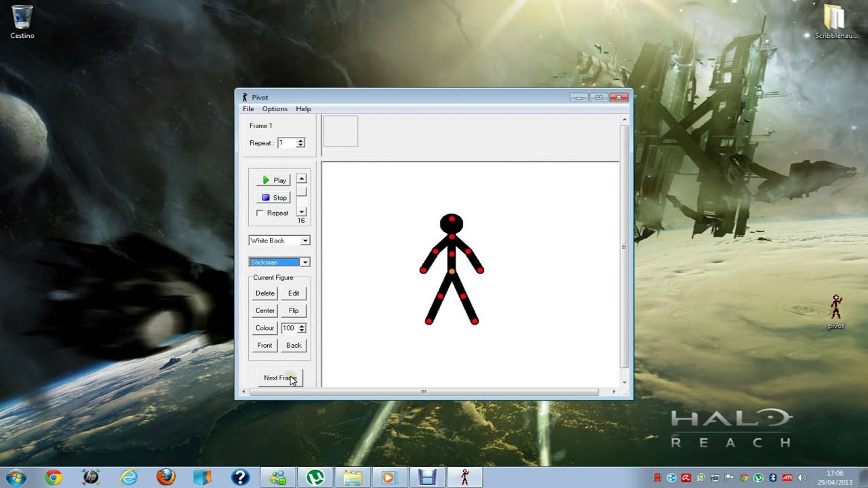868x488 pixels.
Task: Increase figure scale with stepper up arrow
Action: (x=302, y=326)
